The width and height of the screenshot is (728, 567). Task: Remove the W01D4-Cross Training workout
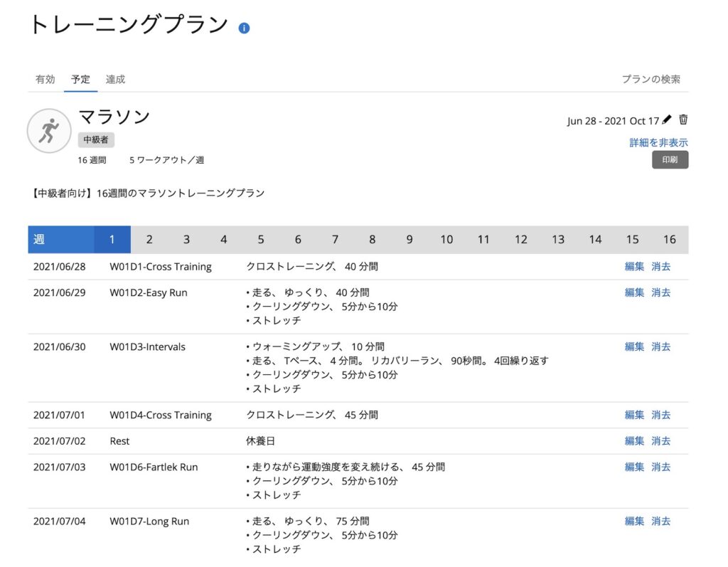pos(660,415)
